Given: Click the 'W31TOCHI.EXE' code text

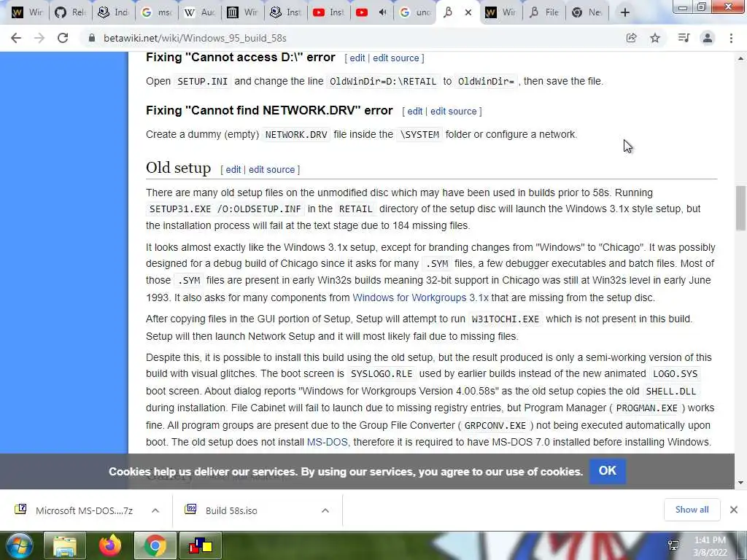Looking at the screenshot, I should [506, 319].
